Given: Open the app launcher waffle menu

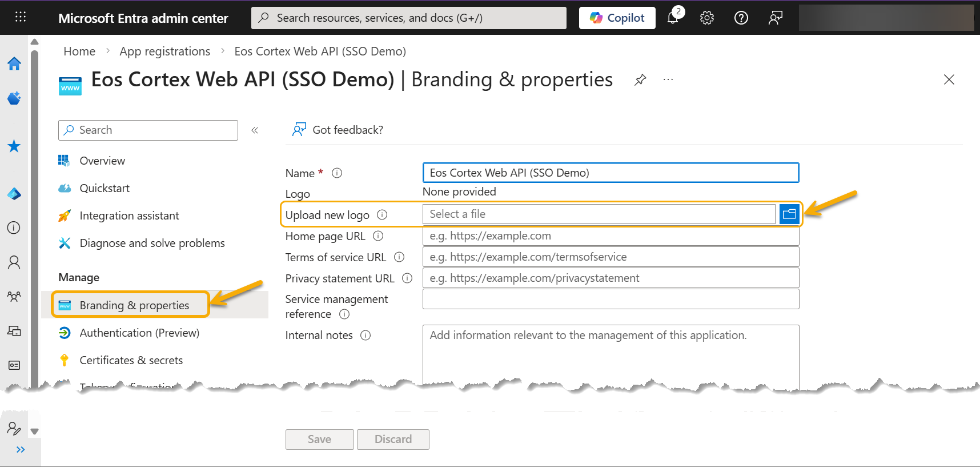Looking at the screenshot, I should click(21, 17).
